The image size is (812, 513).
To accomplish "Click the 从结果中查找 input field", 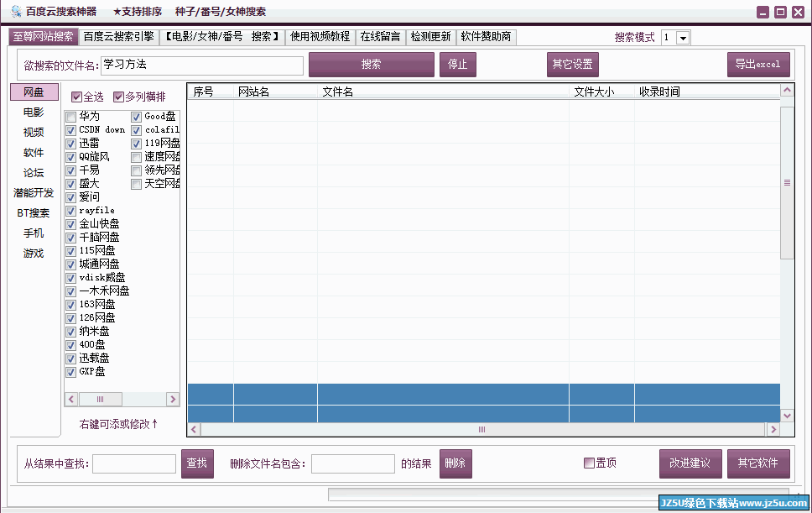I will (x=134, y=463).
